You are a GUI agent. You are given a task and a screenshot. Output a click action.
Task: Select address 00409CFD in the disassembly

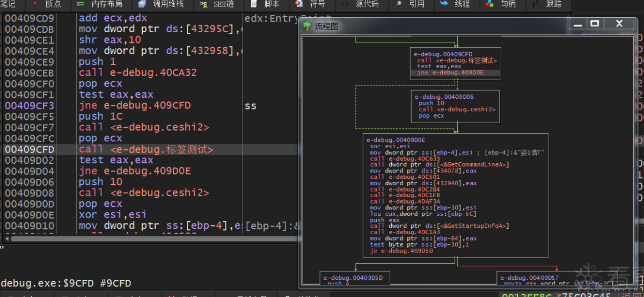(30, 149)
